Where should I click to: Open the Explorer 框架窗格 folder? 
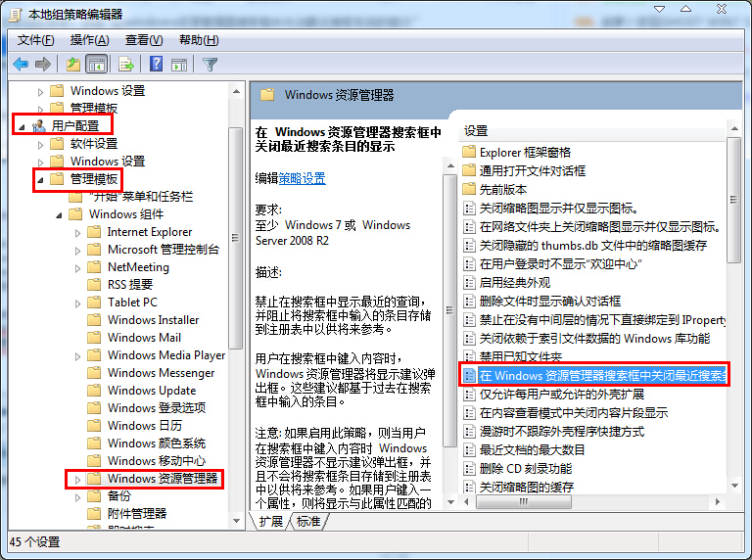[x=525, y=152]
